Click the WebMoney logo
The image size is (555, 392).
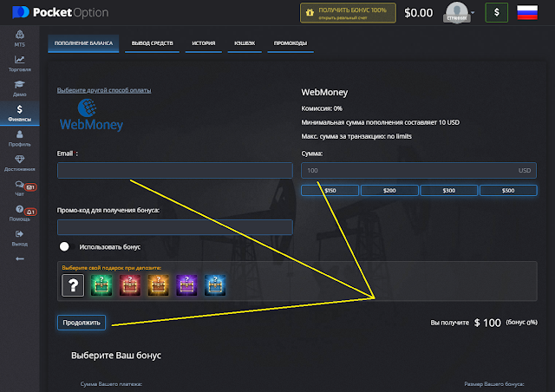[x=91, y=115]
